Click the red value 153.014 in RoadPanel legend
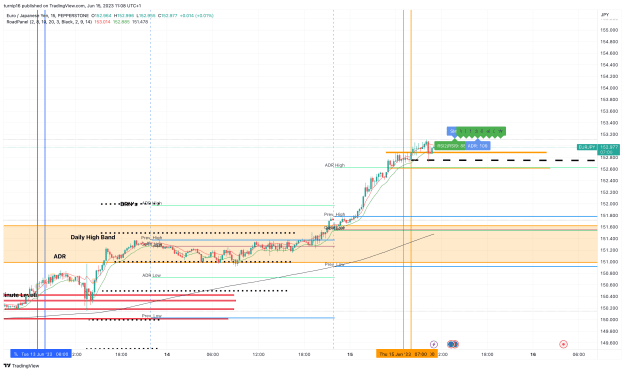This screenshot has height=372, width=625. tap(102, 22)
